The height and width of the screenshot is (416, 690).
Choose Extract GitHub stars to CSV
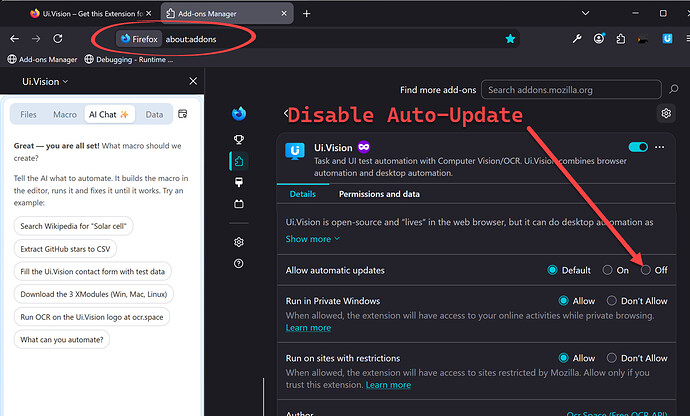65,249
